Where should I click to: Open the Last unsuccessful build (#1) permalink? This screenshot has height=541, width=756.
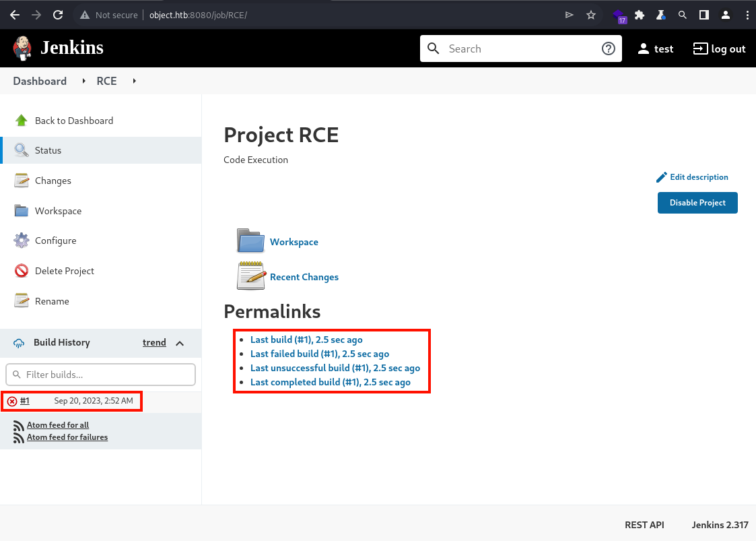point(335,368)
